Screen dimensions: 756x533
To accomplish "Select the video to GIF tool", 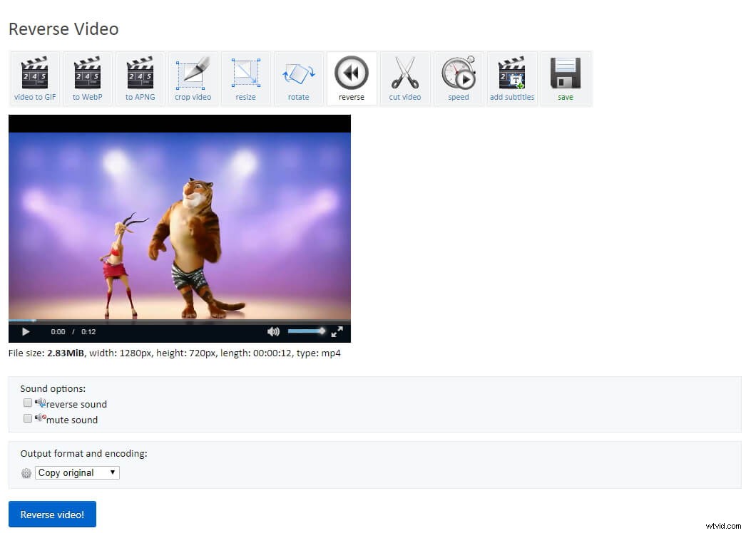I will [x=34, y=77].
